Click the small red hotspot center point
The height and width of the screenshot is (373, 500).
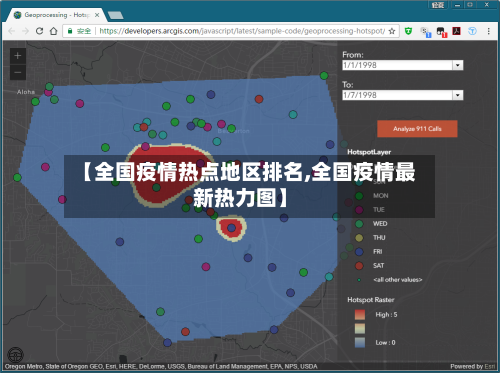click(x=231, y=228)
